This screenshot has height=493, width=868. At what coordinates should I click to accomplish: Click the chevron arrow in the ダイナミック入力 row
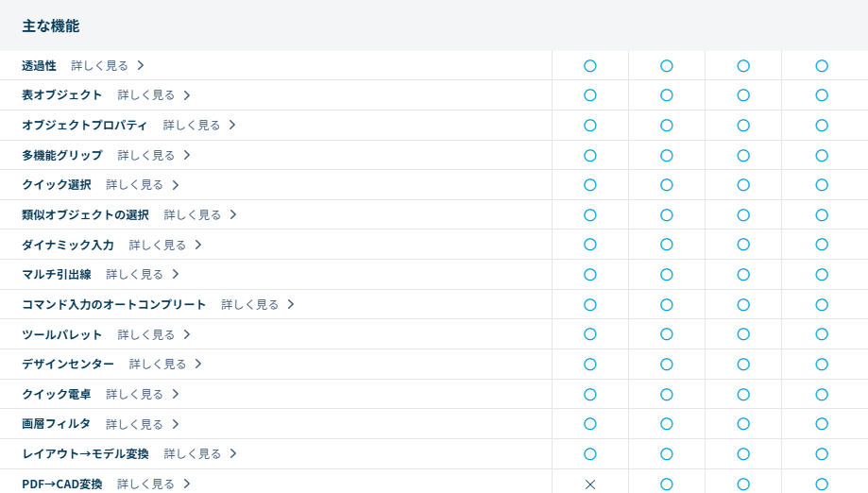coord(198,245)
